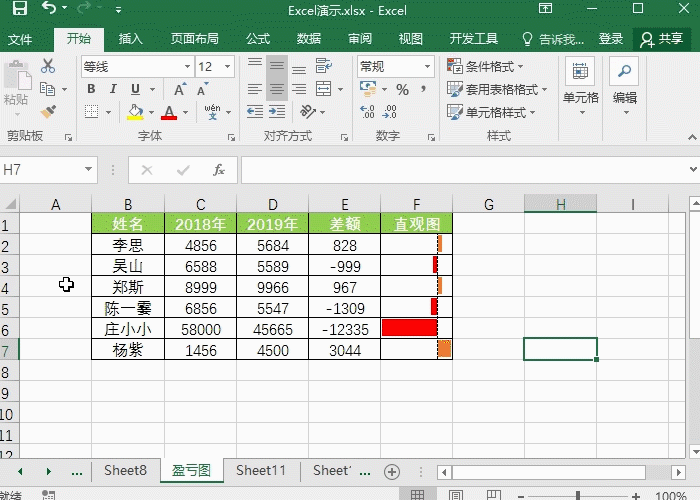
Task: Open the font size dropdown
Action: [228, 67]
